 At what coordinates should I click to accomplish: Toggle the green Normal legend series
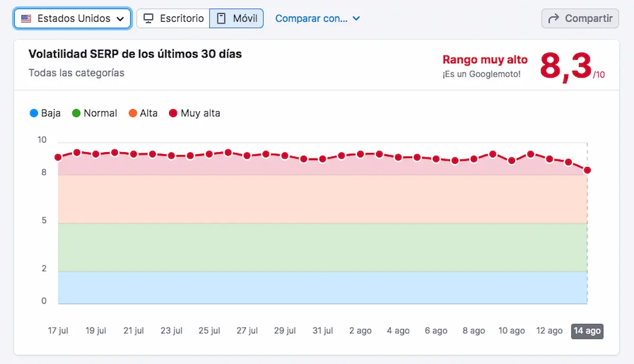coord(95,113)
